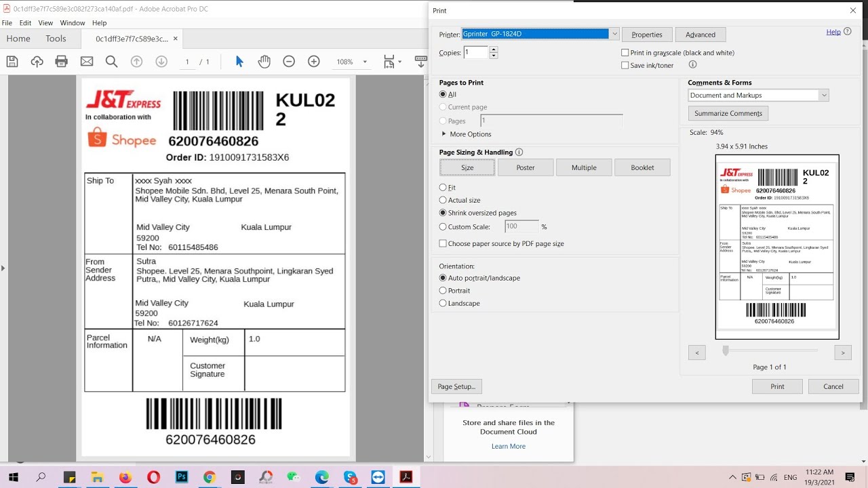The width and height of the screenshot is (868, 488).
Task: Go to previous page with up arrow icon
Action: pyautogui.click(x=136, y=62)
